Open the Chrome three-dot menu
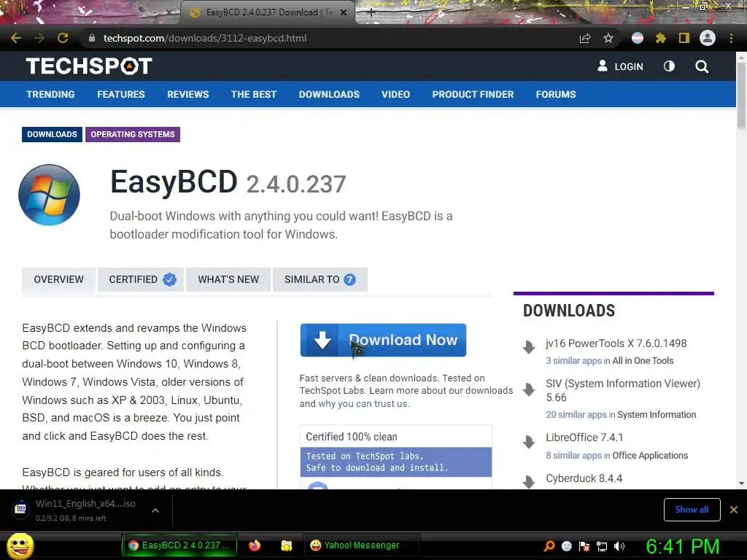Image resolution: width=747 pixels, height=560 pixels. [x=731, y=38]
